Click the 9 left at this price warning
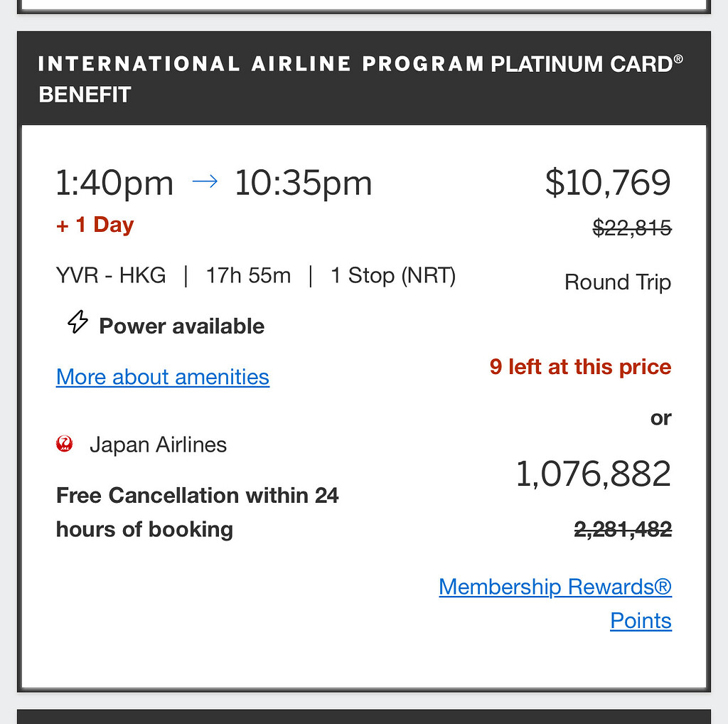The width and height of the screenshot is (728, 724). coord(580,366)
